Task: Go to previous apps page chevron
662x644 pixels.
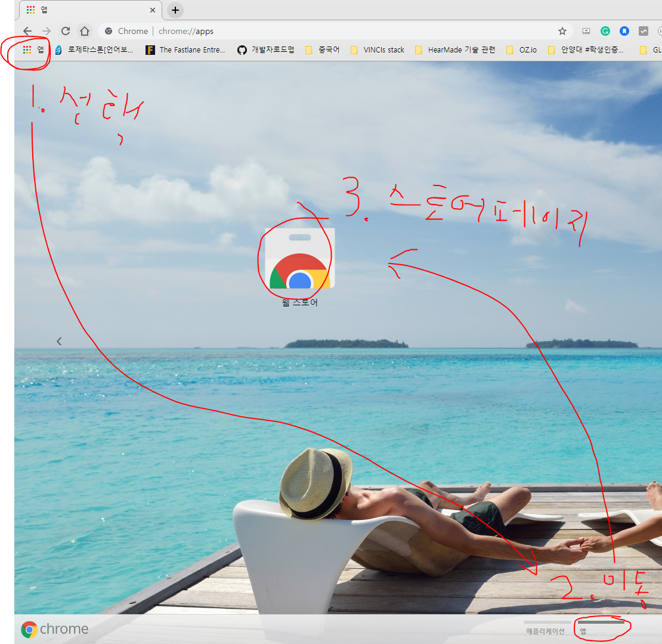Action: pyautogui.click(x=59, y=342)
